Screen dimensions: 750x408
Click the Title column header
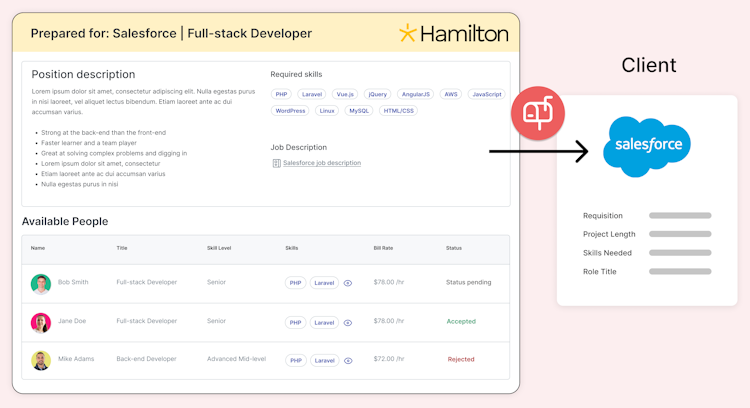[x=122, y=248]
